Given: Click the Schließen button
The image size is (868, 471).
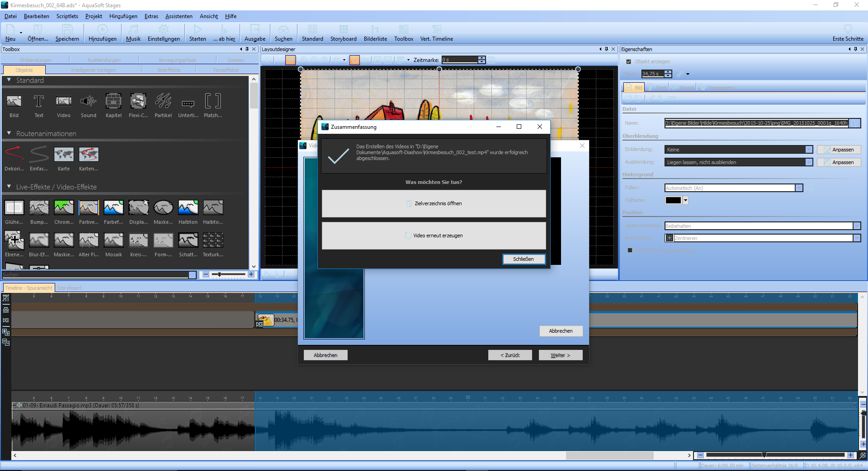Looking at the screenshot, I should [x=524, y=259].
